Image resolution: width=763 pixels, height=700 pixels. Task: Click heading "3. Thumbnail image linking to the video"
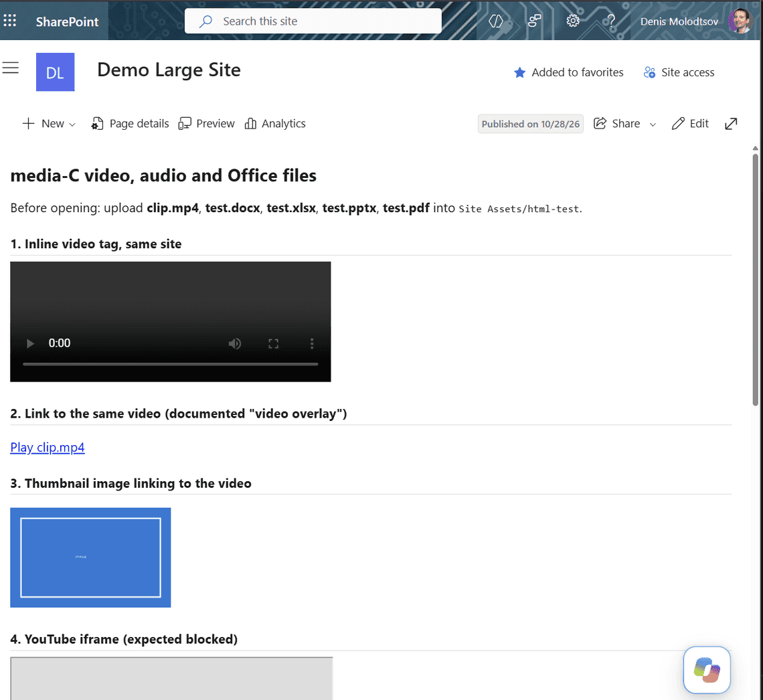[x=131, y=484]
